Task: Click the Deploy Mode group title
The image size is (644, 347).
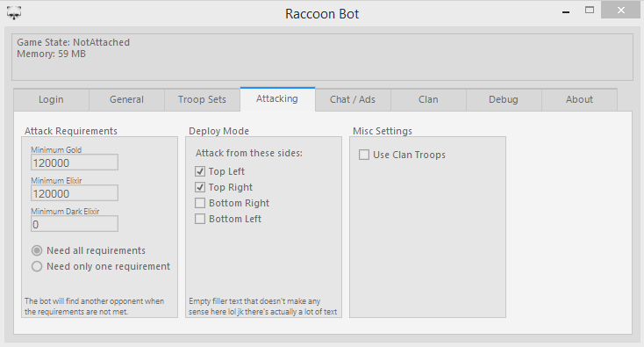Action: (x=219, y=131)
